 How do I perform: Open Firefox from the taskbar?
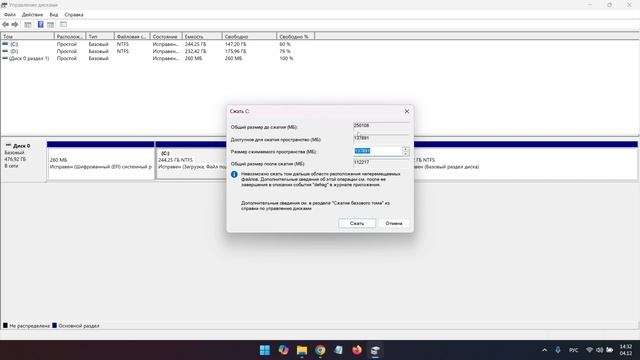click(357, 350)
